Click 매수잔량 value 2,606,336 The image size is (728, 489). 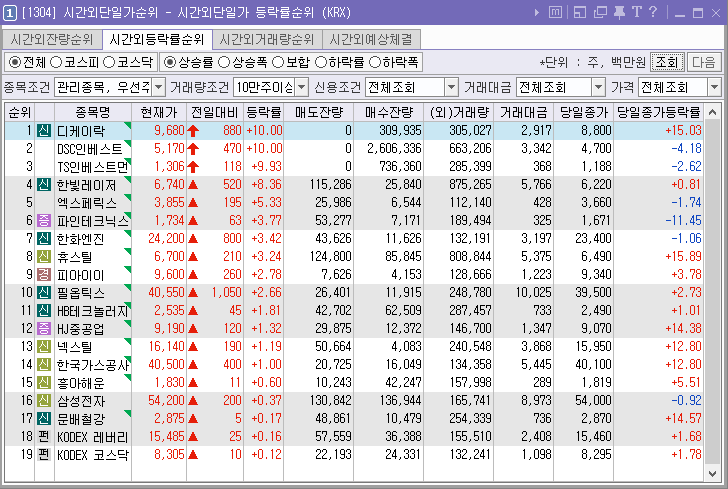point(394,149)
